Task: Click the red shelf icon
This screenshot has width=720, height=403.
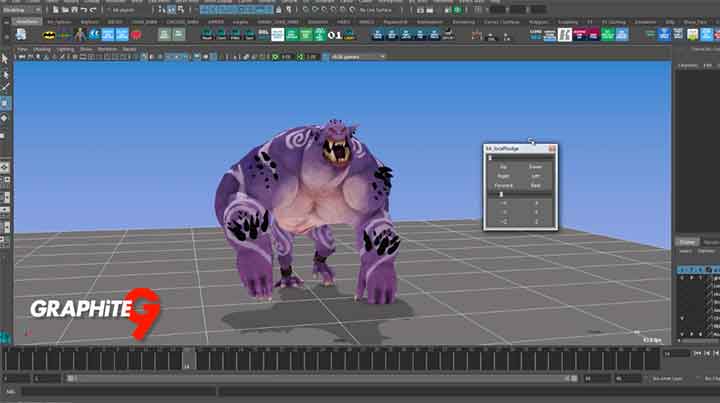Action: coord(135,34)
